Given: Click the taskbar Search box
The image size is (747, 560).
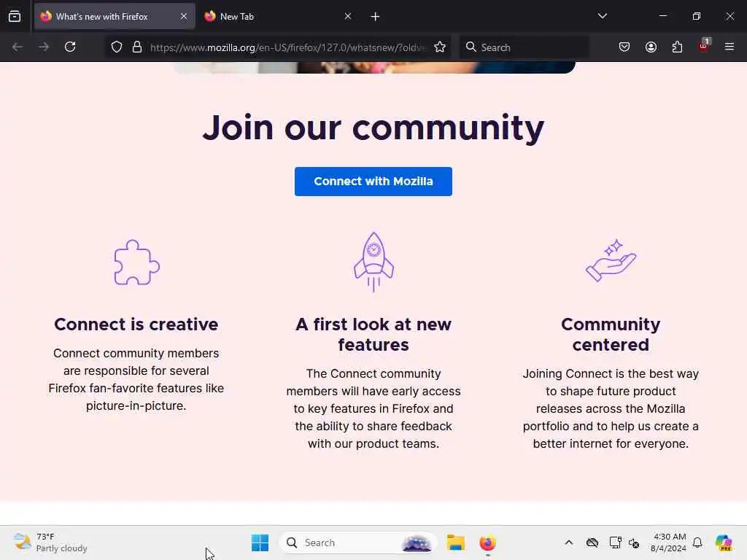Looking at the screenshot, I should (x=357, y=542).
